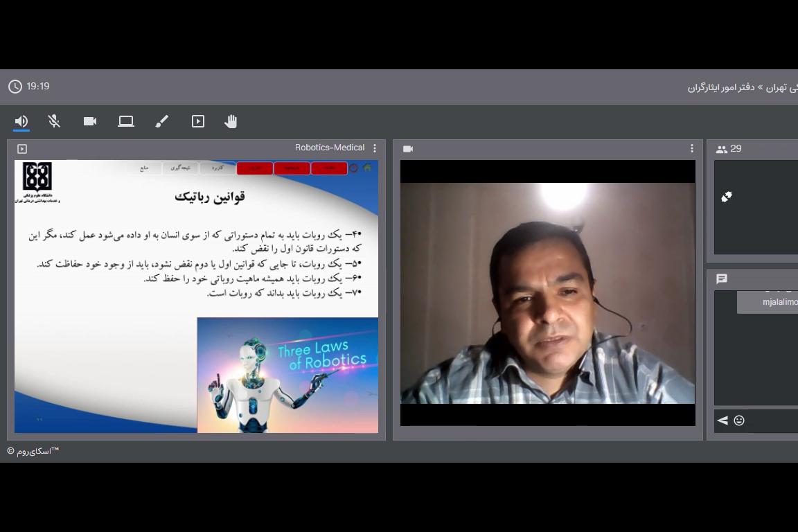The width and height of the screenshot is (798, 532).
Task: Open Robotics-Medical panel options menu
Action: pyautogui.click(x=375, y=148)
